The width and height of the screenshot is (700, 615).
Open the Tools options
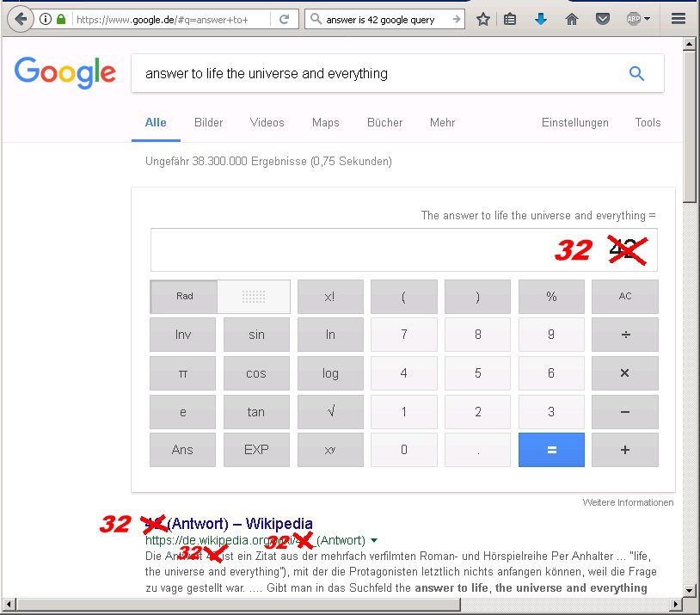(648, 122)
